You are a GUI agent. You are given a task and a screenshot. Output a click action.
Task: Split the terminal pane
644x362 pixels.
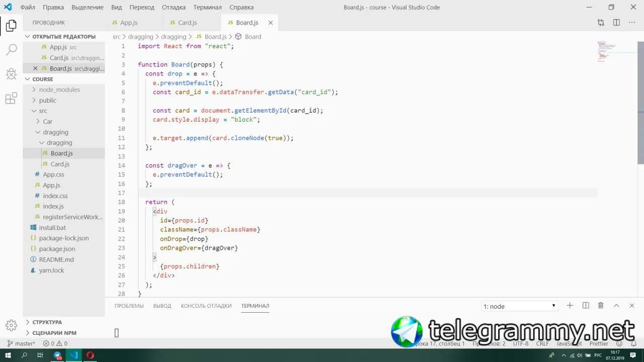(586, 306)
